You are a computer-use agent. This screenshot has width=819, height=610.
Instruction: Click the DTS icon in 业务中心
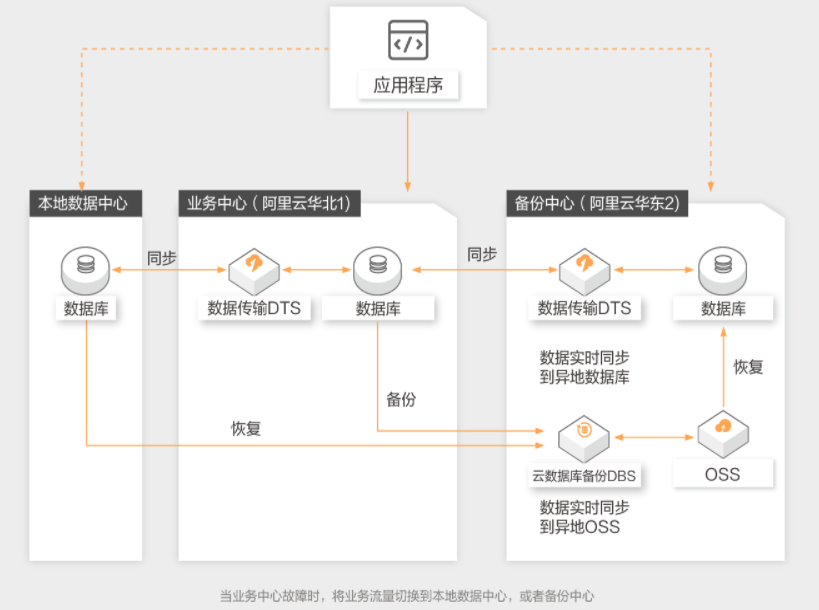pyautogui.click(x=254, y=272)
